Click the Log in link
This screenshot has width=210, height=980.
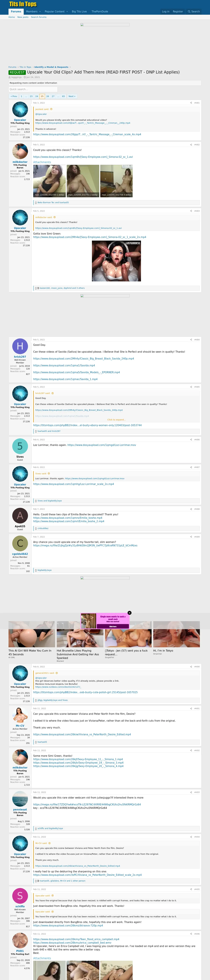click(x=165, y=11)
